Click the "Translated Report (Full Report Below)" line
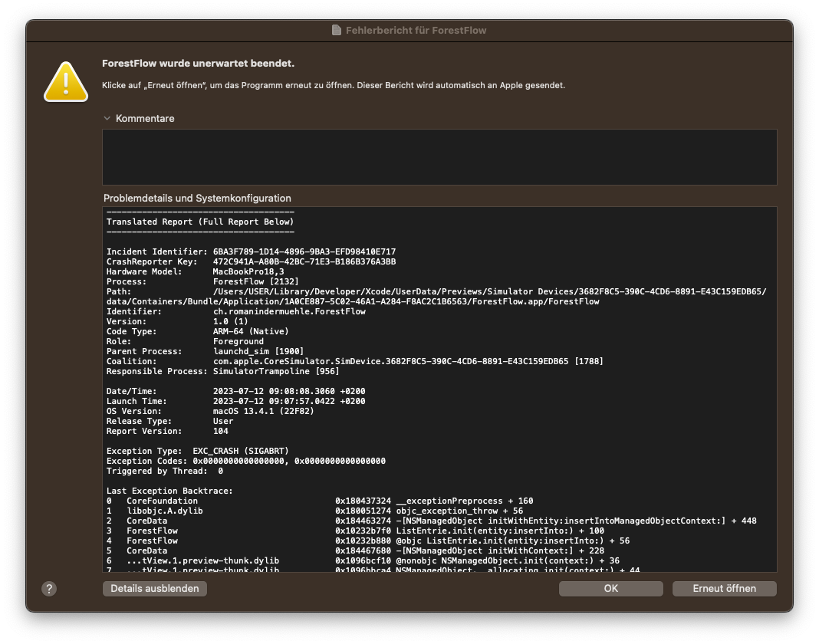Screen dimensions: 819x644 [200, 222]
